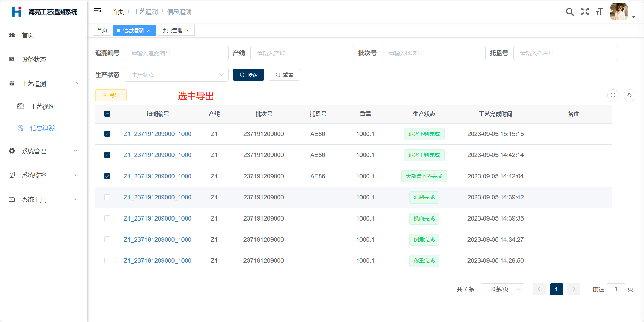644x322 pixels.
Task: Focus the 追溯编号 input field
Action: pos(177,53)
